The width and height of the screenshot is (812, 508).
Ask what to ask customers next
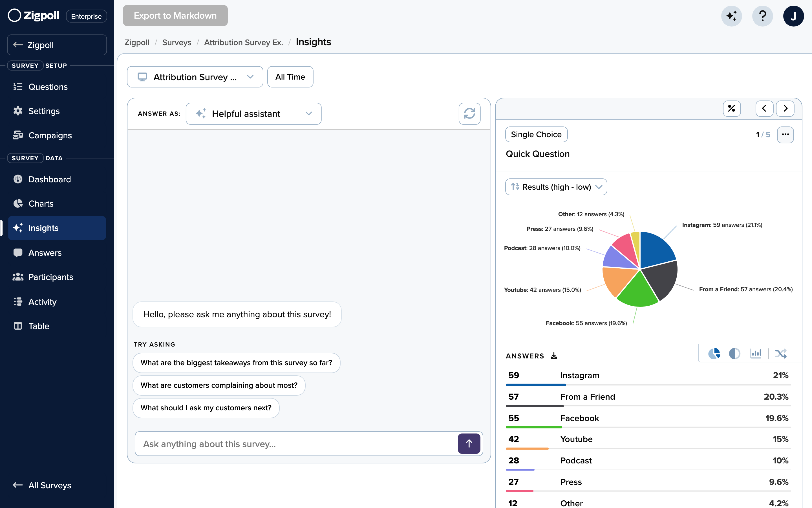tap(206, 408)
